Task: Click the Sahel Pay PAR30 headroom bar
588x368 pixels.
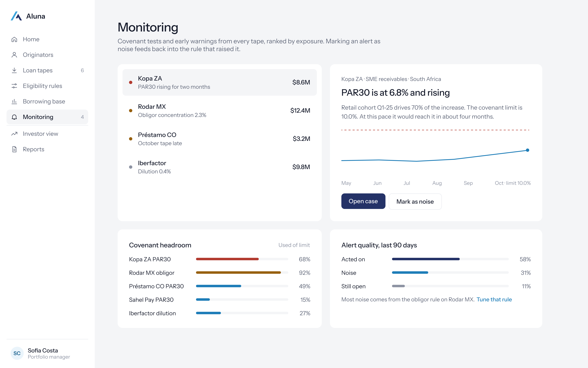Action: [x=242, y=300]
